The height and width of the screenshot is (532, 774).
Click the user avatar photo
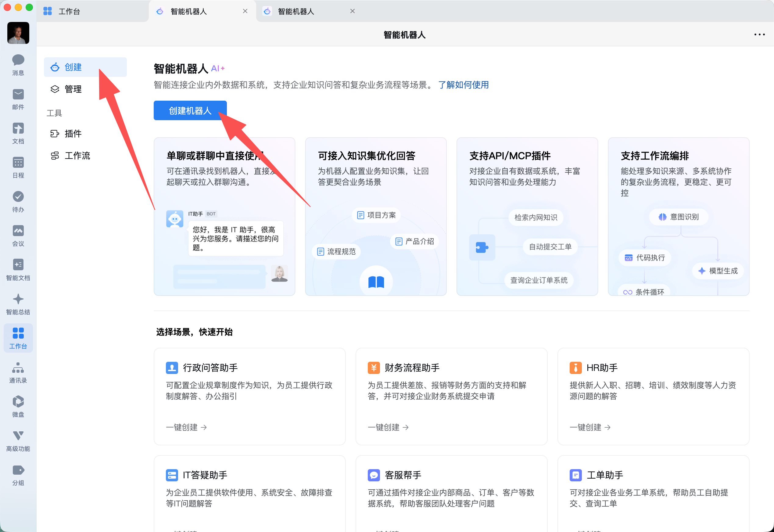[18, 33]
